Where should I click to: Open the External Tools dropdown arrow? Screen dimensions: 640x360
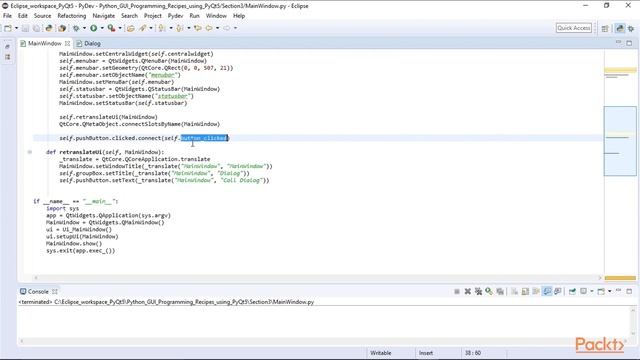120,28
